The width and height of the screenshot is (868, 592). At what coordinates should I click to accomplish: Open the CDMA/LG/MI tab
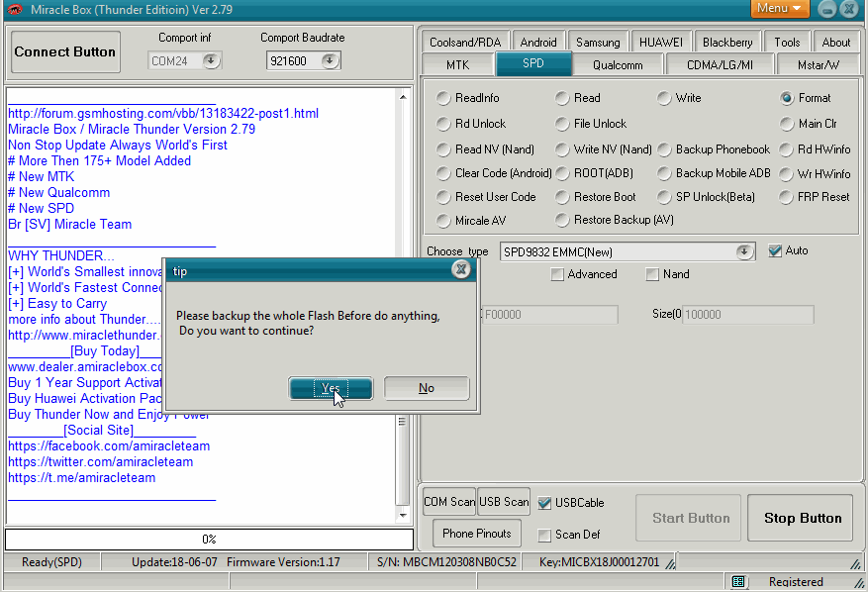(720, 64)
